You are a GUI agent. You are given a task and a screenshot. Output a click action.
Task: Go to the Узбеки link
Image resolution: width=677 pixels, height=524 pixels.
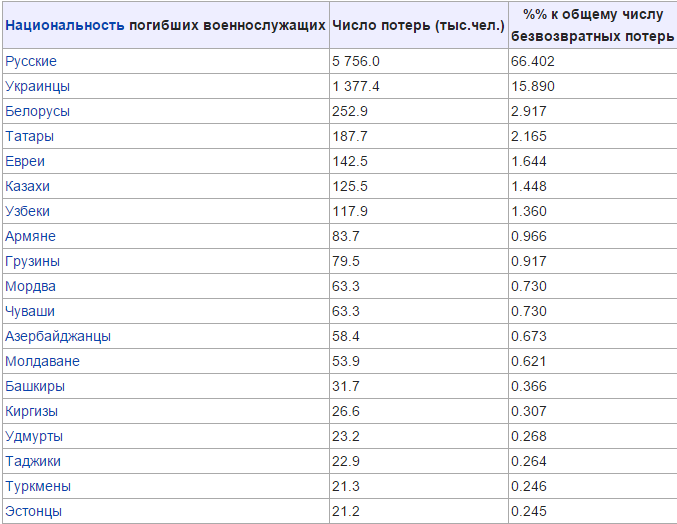click(28, 211)
